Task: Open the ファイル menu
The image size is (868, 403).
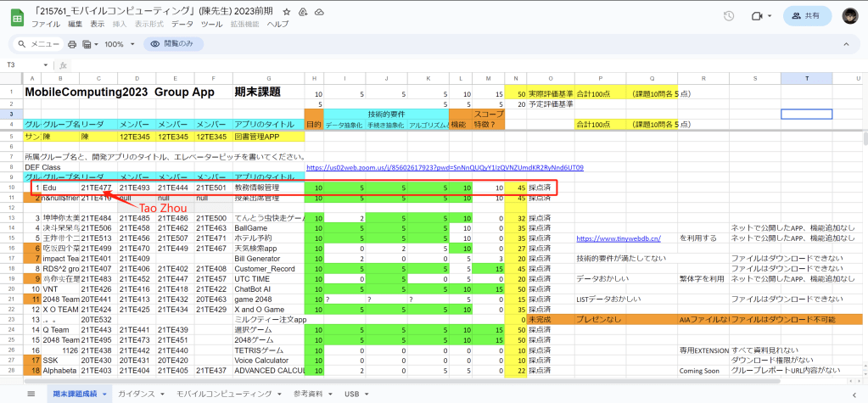Action: (x=46, y=25)
